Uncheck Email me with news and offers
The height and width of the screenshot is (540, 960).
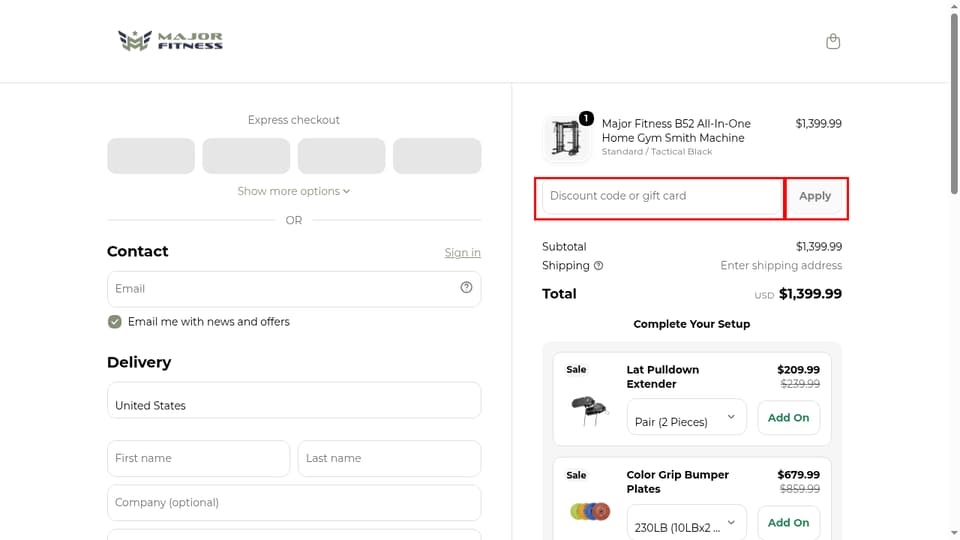(x=114, y=321)
